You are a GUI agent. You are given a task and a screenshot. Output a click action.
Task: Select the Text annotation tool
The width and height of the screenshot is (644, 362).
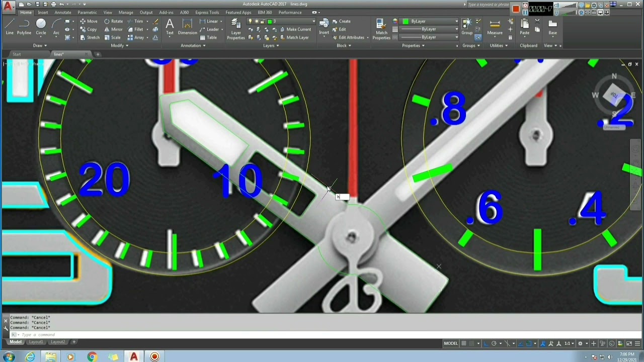(170, 27)
